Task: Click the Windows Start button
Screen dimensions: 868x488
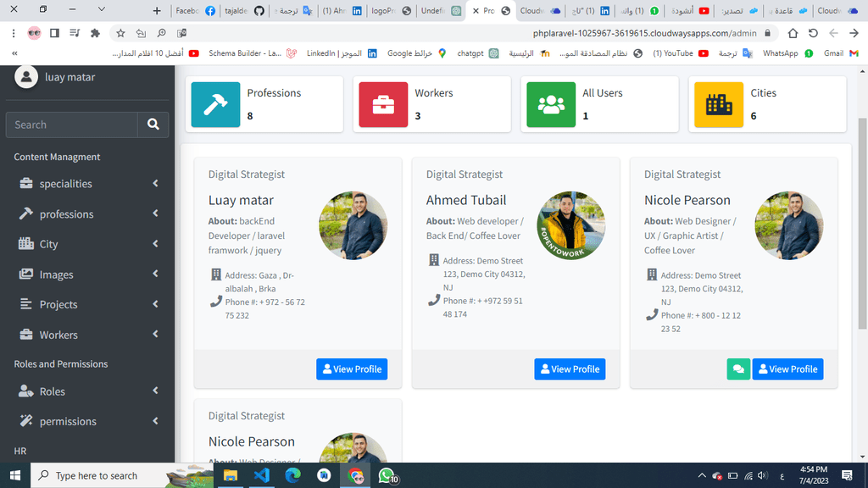Action: tap(15, 475)
